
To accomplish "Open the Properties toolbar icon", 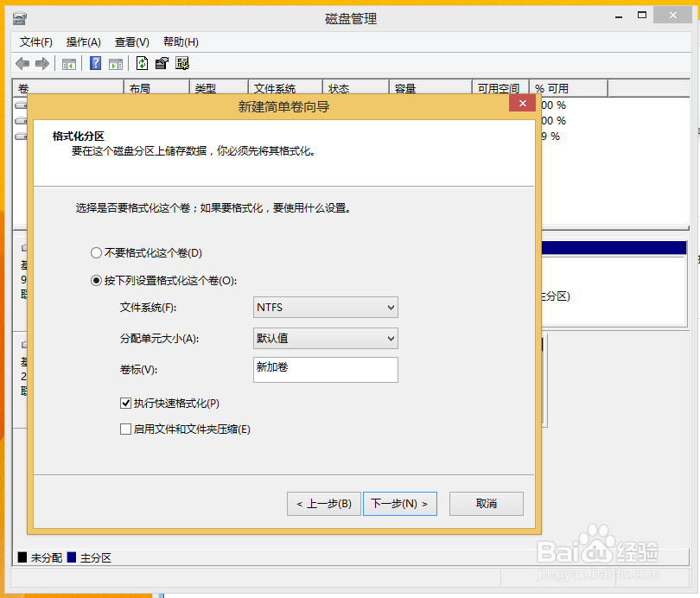I will click(162, 62).
